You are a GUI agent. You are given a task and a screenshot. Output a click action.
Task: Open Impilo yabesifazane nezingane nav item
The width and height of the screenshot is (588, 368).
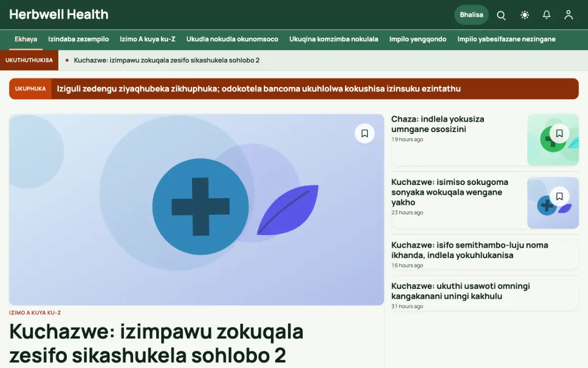(x=507, y=39)
